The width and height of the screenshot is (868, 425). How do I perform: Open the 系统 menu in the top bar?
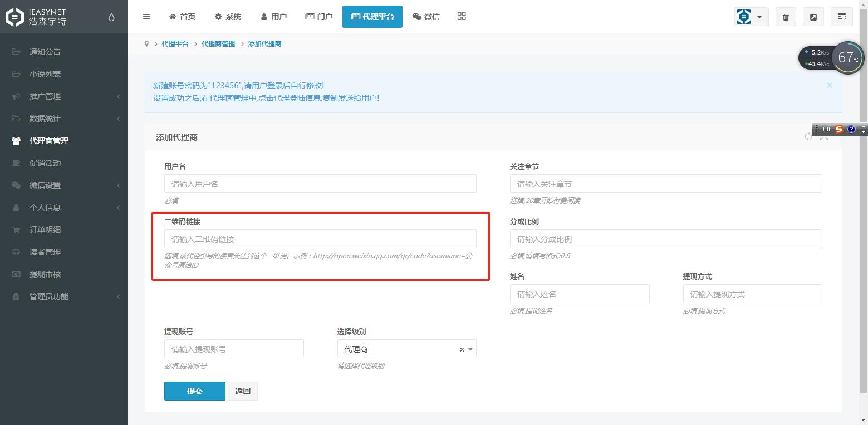pyautogui.click(x=228, y=16)
